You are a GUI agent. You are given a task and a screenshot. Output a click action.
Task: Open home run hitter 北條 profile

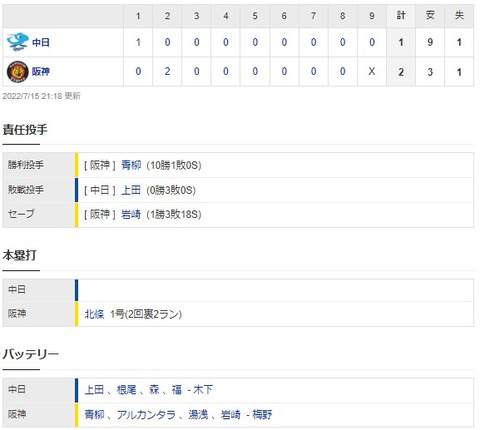coord(94,314)
